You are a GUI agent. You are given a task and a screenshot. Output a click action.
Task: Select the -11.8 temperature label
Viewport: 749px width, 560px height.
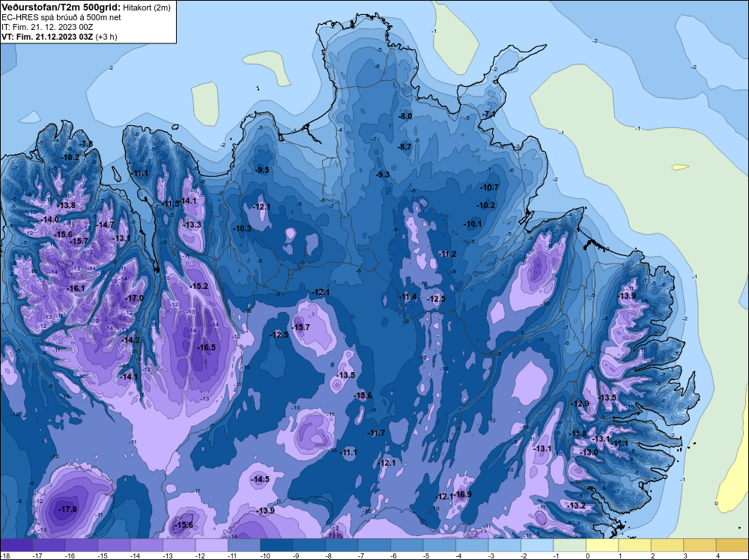tap(577, 434)
